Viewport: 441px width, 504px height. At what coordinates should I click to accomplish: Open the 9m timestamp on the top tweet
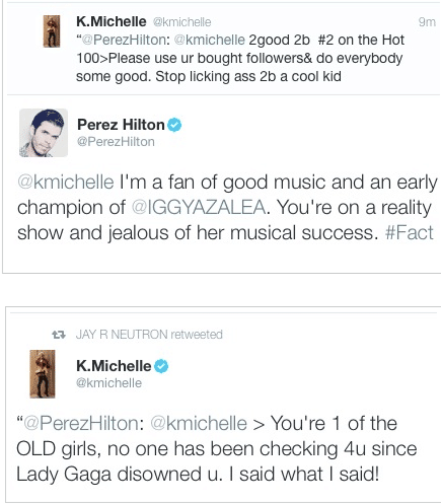[x=427, y=22]
